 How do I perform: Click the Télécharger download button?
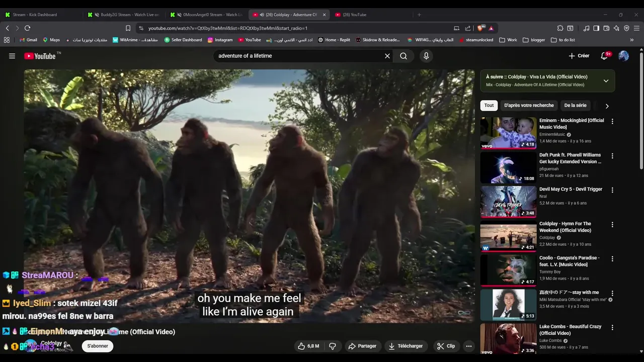[x=406, y=346]
